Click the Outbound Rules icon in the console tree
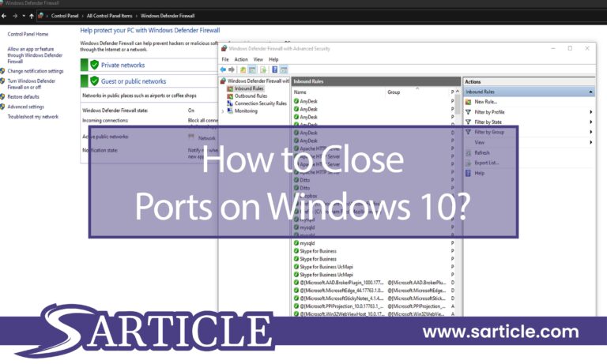The image size is (607, 364). pyautogui.click(x=230, y=96)
